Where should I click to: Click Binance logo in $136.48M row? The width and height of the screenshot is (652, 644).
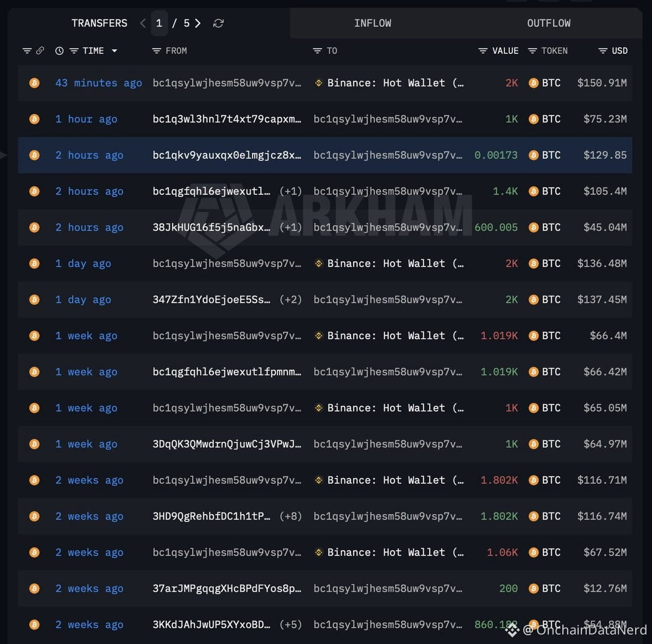[x=319, y=263]
